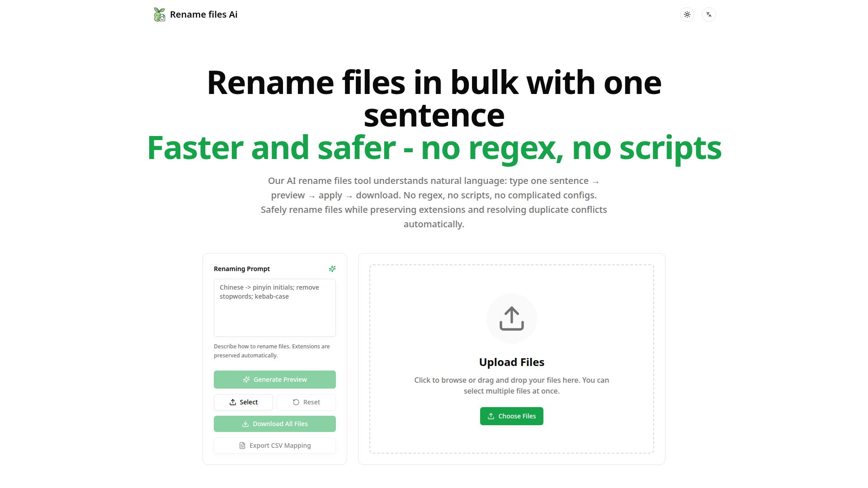Click the large circular upload icon
The image size is (868, 488).
point(511,319)
